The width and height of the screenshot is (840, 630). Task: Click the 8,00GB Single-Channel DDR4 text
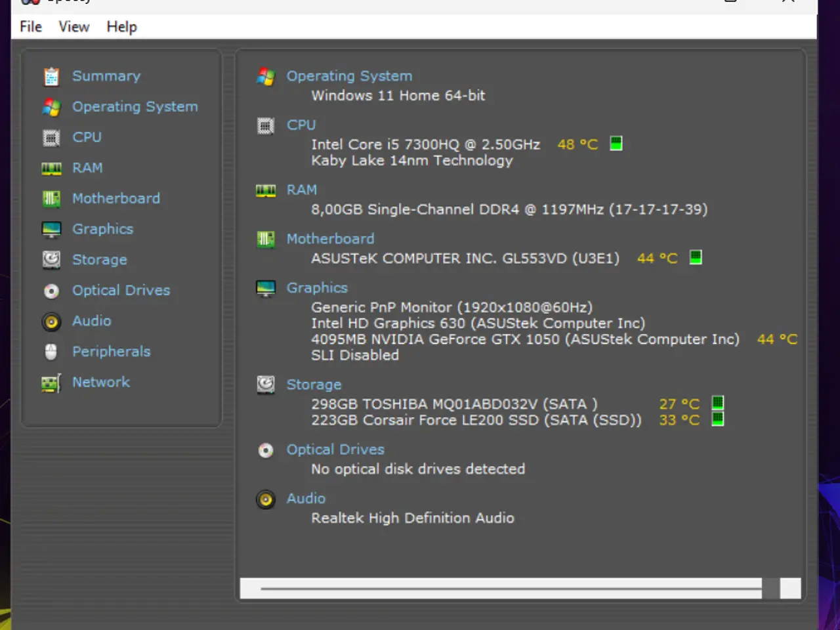pos(509,209)
